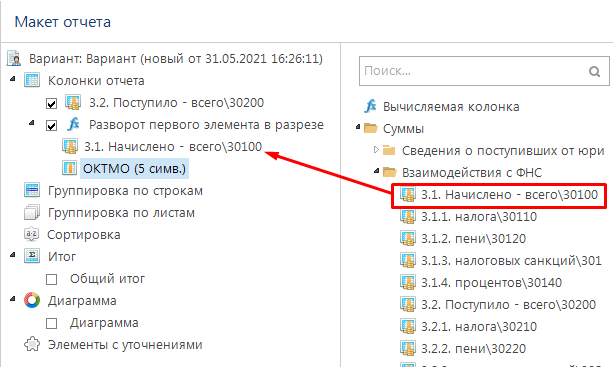Click the ОКТМО (5 симв.) column icon
Viewport: 613px width, 367px height.
70,168
